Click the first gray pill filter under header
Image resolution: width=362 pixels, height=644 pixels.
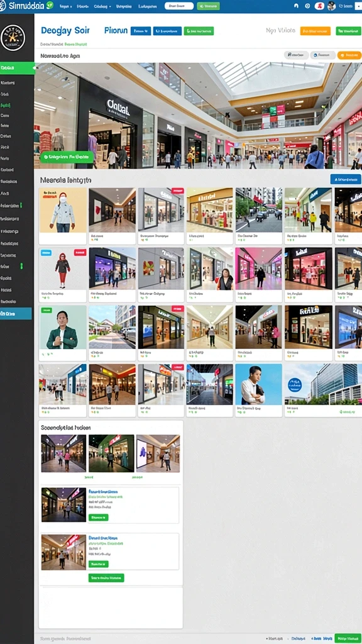point(296,55)
